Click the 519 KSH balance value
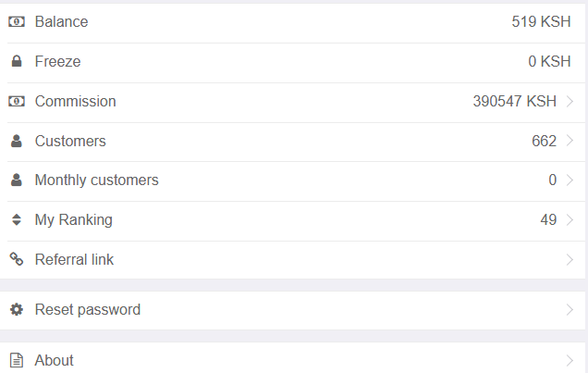Image resolution: width=588 pixels, height=373 pixels. [541, 21]
